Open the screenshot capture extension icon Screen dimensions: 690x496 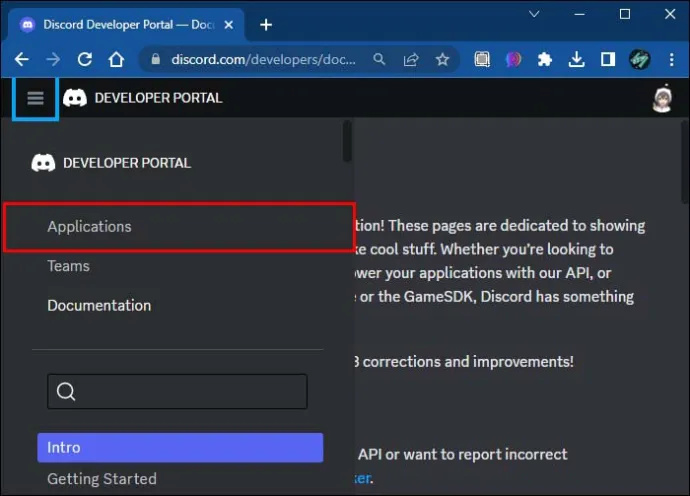[482, 59]
